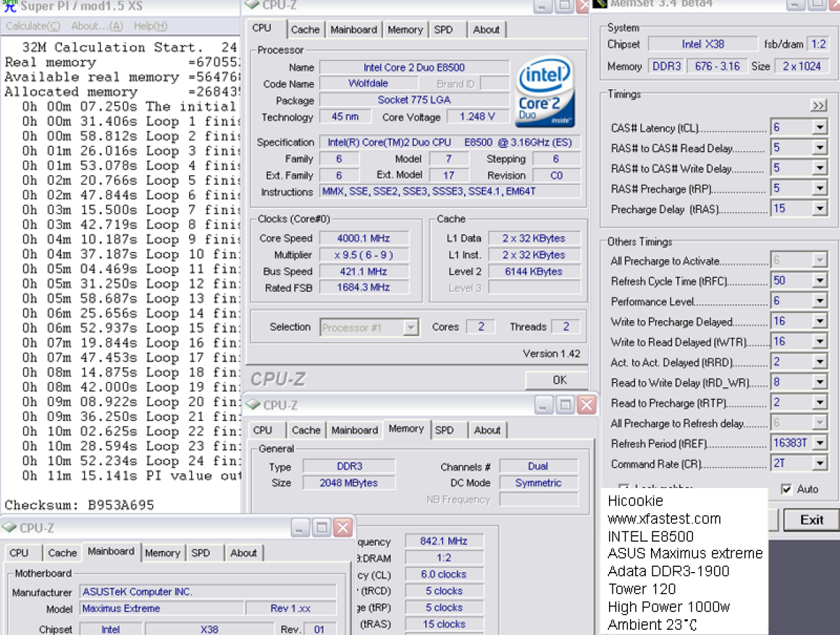Open RAS# to CAS# Write Delay dropdown

820,168
